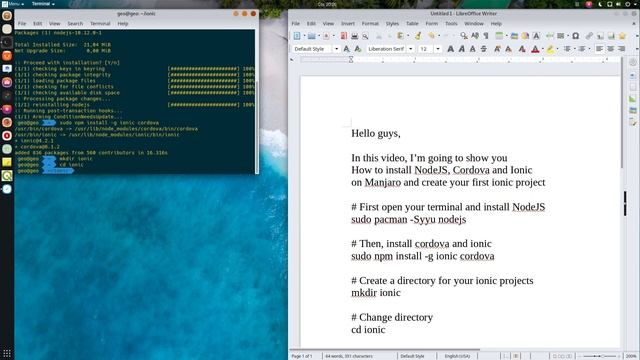Click New Style icon beside paragraph style

(x=358, y=49)
